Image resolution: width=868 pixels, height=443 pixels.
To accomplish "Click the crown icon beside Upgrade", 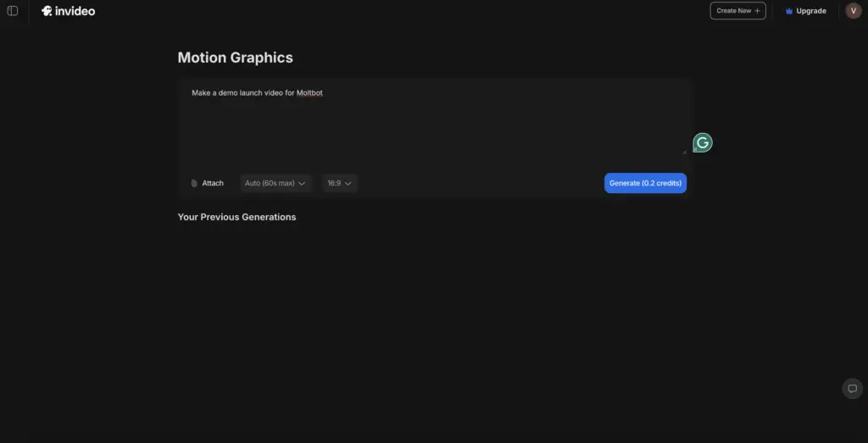I will click(789, 11).
